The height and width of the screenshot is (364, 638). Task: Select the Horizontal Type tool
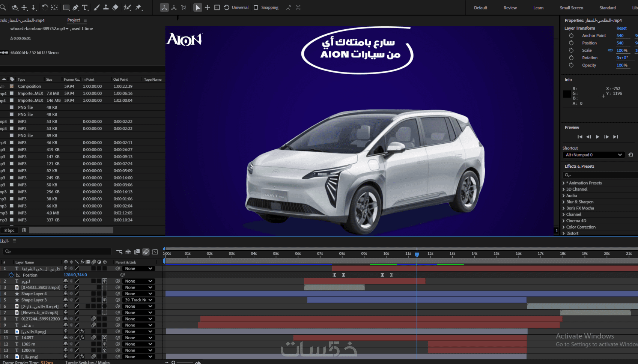85,8
